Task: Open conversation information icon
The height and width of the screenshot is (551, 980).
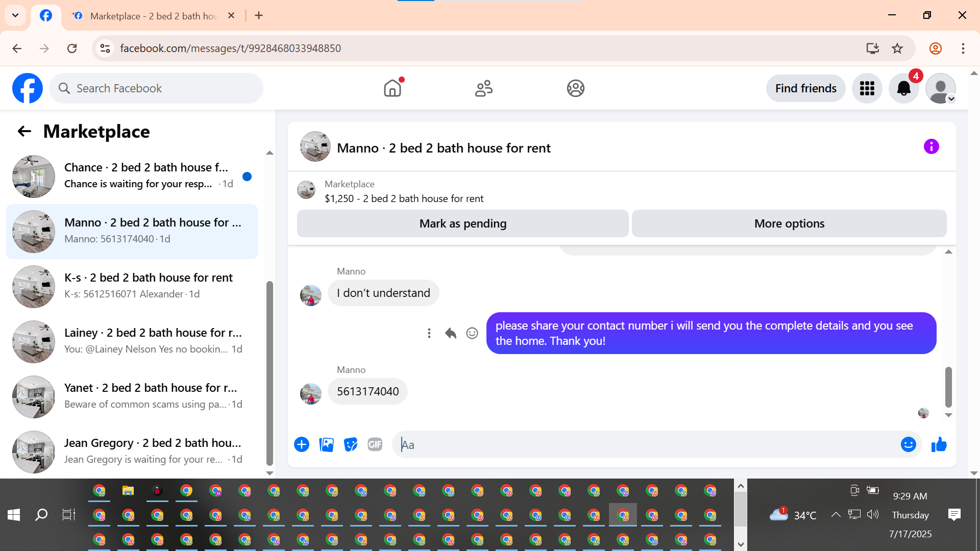Action: coord(932,147)
